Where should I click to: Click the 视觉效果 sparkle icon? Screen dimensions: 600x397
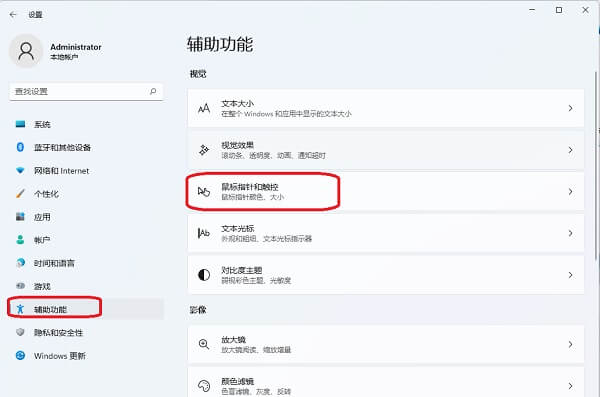(x=204, y=150)
